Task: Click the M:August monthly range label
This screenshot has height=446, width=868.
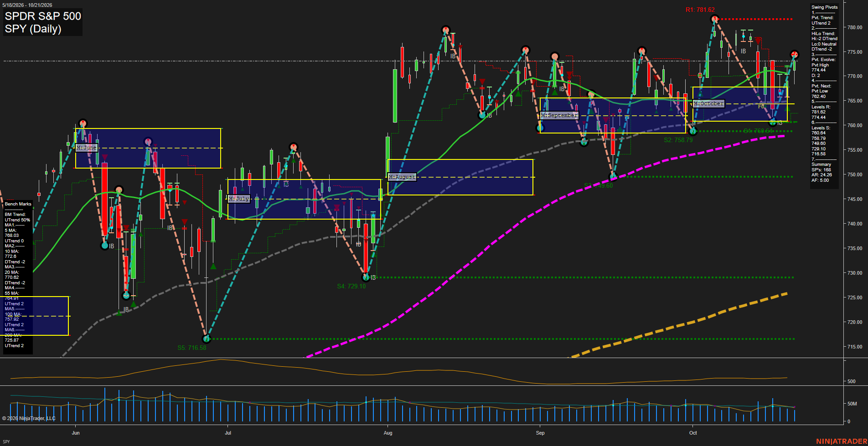Action: pyautogui.click(x=402, y=177)
